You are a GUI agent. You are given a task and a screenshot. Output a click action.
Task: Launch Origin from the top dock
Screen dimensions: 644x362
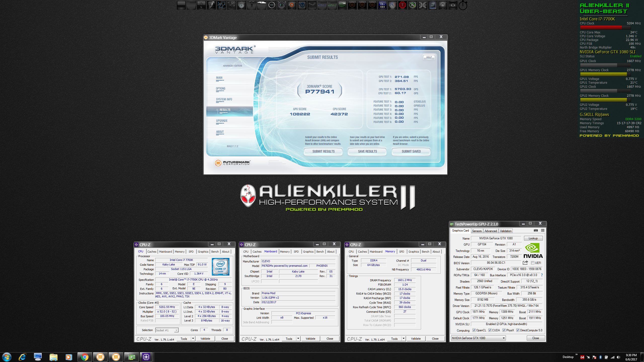(x=292, y=5)
